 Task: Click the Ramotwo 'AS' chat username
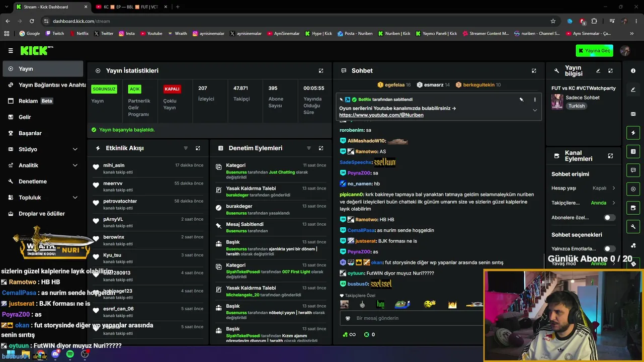coord(366,151)
